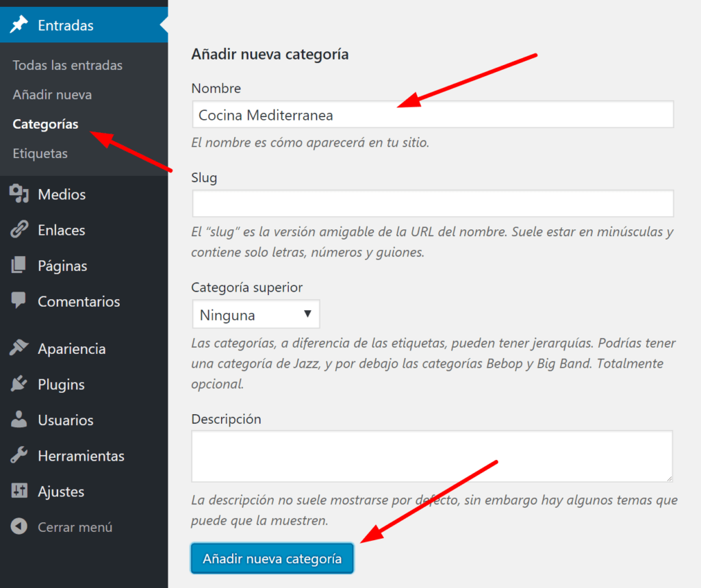
Task: Click the Páginas pages icon
Action: (x=18, y=266)
